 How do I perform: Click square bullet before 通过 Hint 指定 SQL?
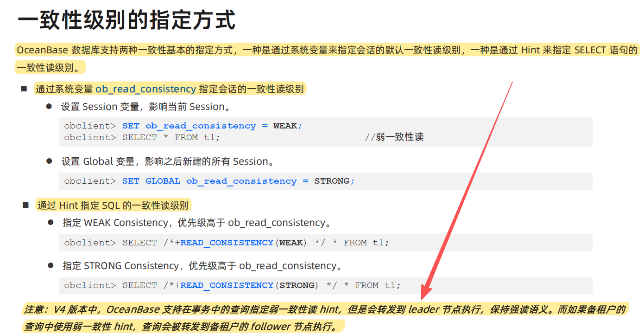point(26,205)
